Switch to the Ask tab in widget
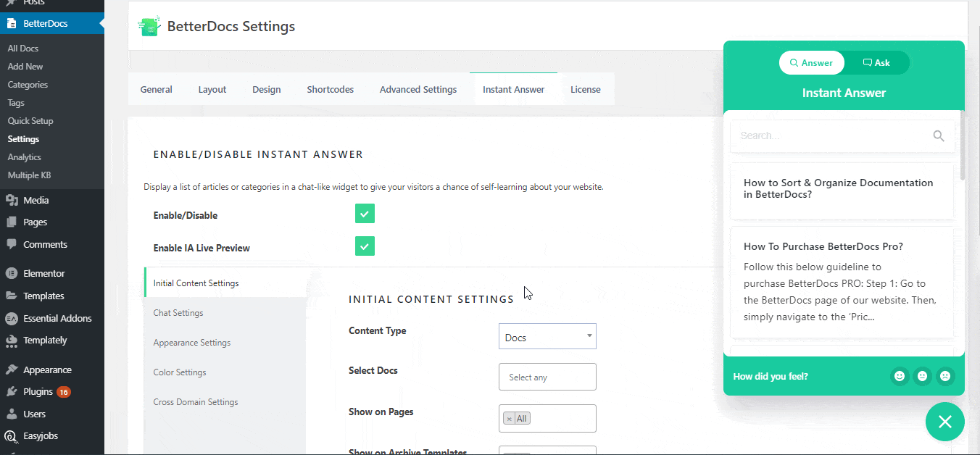Image resolution: width=980 pixels, height=455 pixels. [x=876, y=63]
